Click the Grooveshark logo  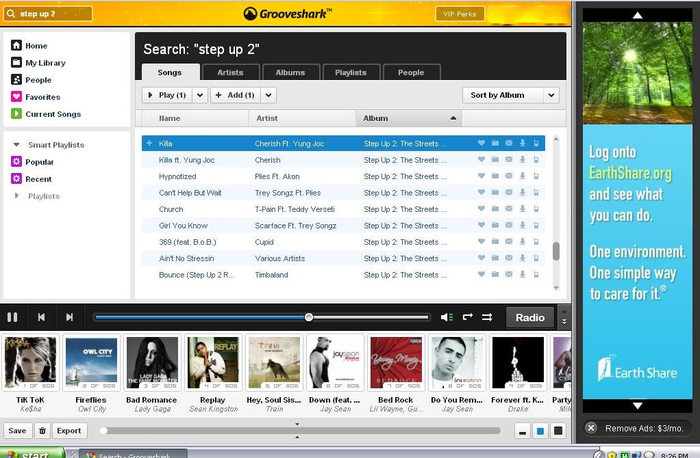(288, 13)
